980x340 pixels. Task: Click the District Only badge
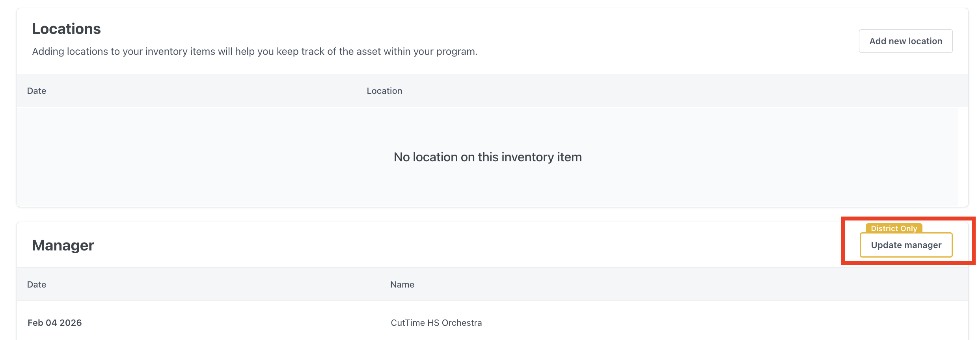click(x=894, y=228)
